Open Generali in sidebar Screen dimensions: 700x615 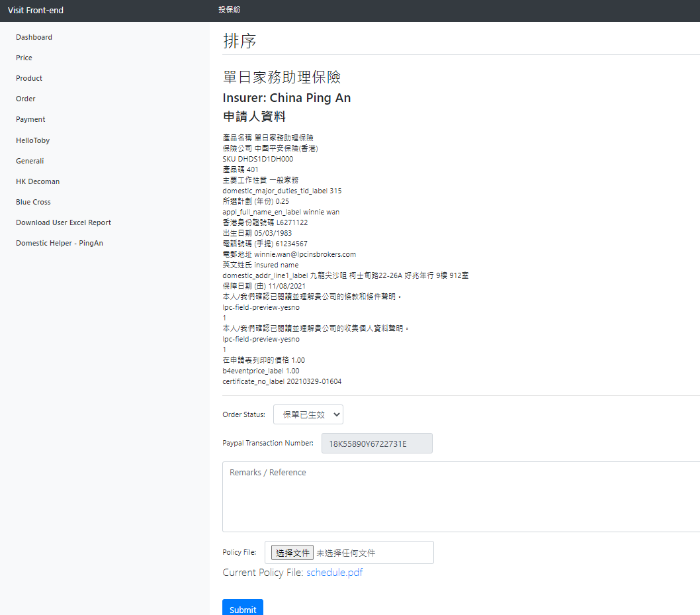(30, 161)
